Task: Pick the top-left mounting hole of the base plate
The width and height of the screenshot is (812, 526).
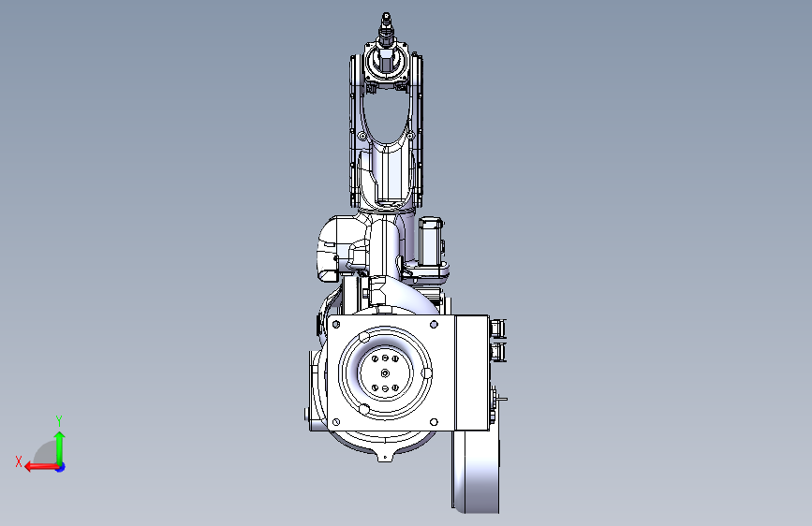Action: click(336, 325)
